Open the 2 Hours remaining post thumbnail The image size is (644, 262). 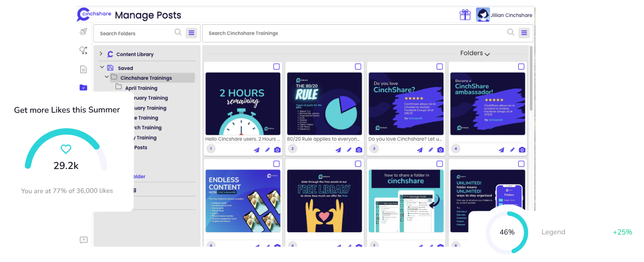(x=243, y=103)
